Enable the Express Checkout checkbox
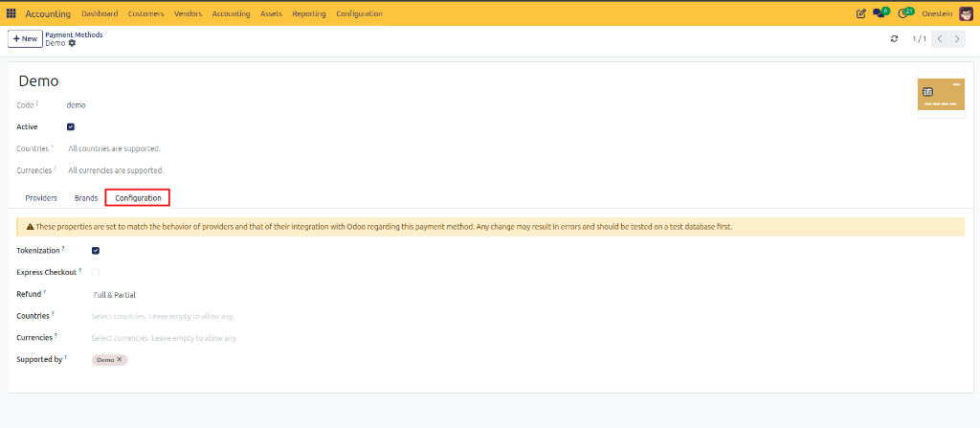980x428 pixels. (x=96, y=272)
